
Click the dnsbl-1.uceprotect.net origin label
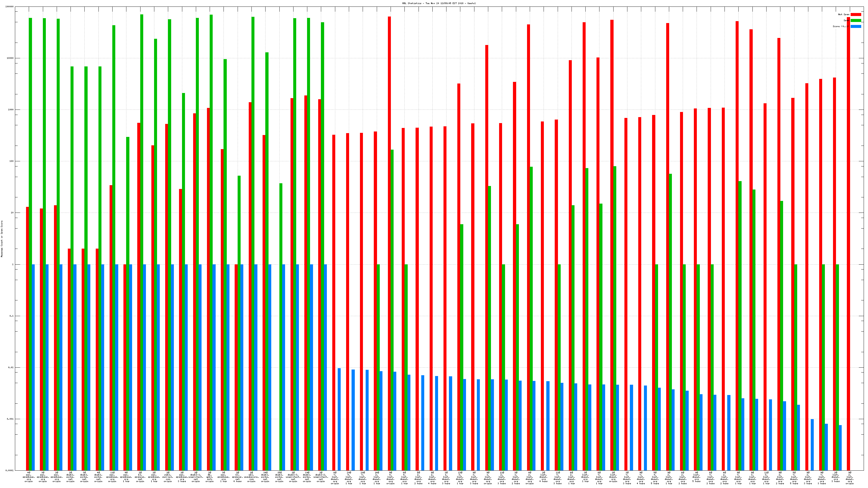pos(196,477)
